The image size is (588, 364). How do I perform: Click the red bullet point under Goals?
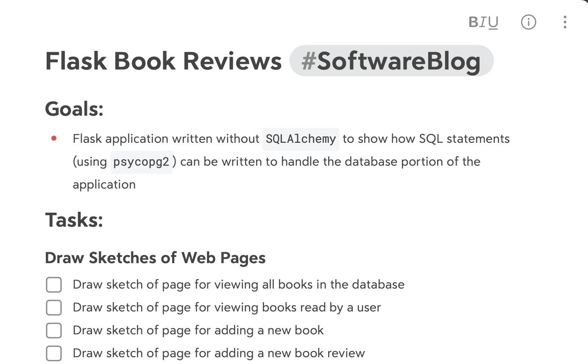(54, 138)
